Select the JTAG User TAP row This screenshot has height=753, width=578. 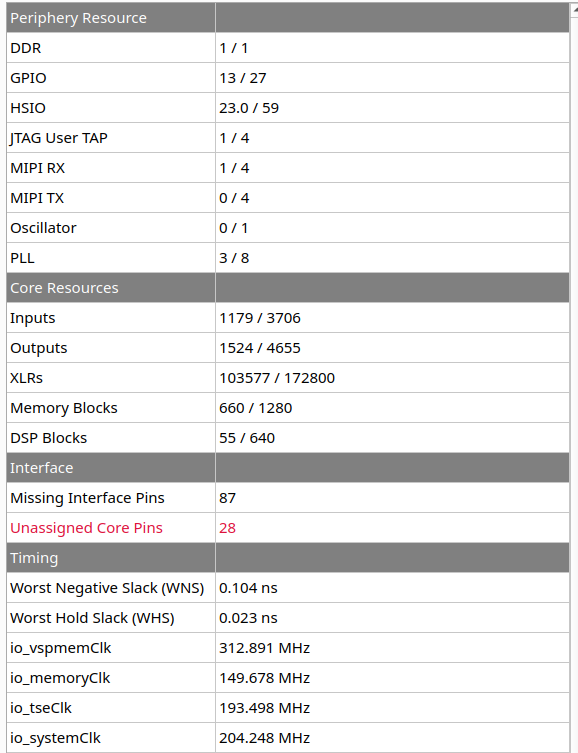288,138
